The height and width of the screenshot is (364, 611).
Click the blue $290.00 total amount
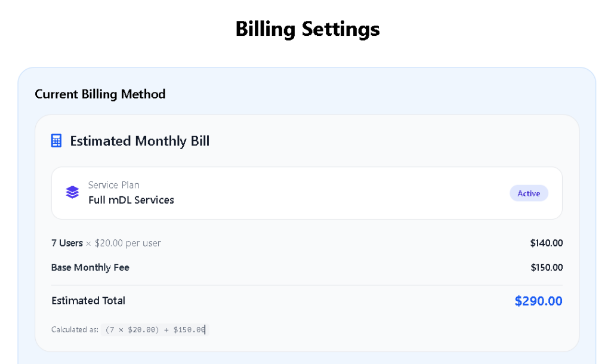point(539,301)
